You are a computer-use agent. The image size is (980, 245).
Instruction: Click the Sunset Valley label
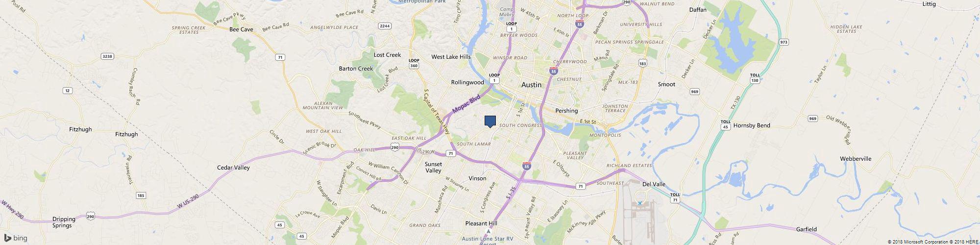(433, 167)
